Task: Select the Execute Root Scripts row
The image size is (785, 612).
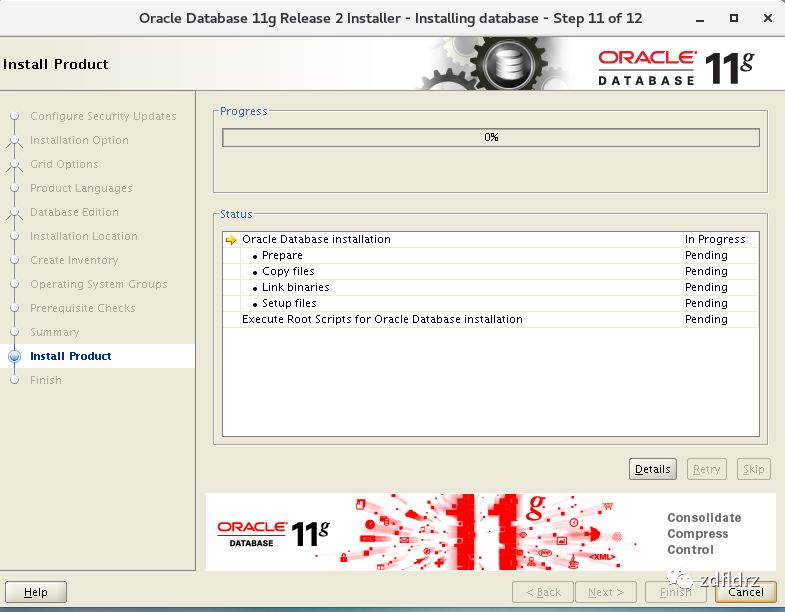Action: pyautogui.click(x=491, y=320)
